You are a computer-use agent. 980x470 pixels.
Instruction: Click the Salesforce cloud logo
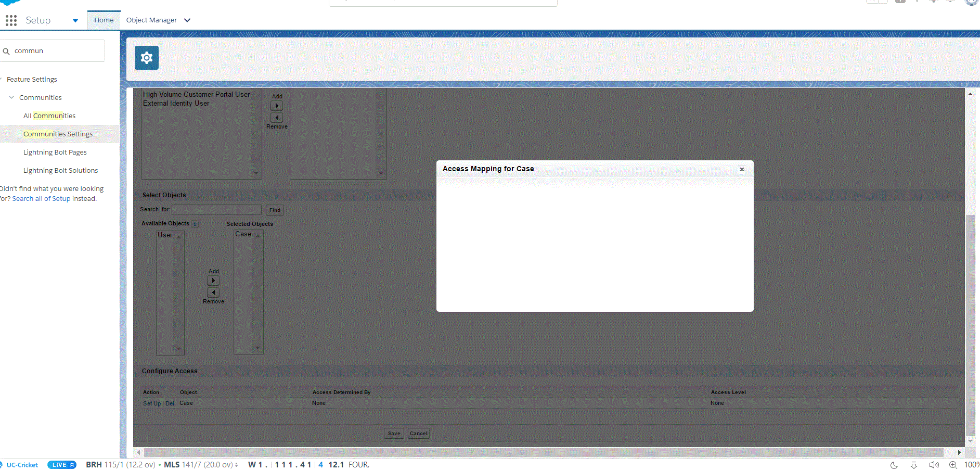(8, 2)
